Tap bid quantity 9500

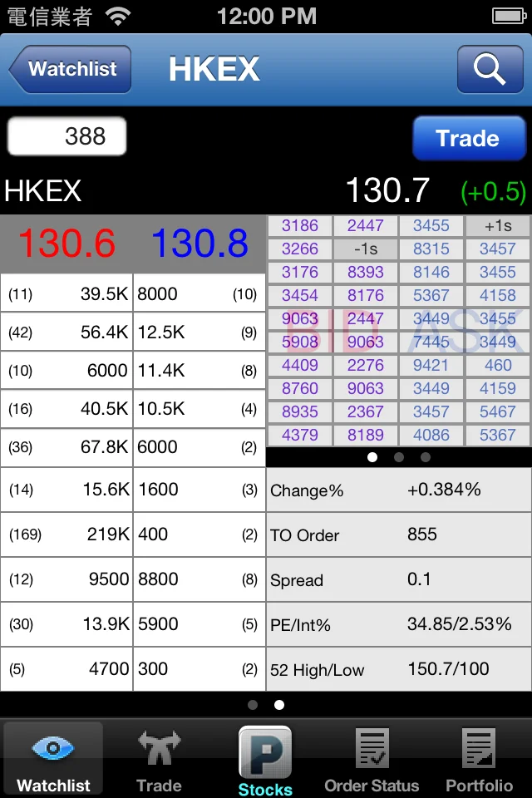click(x=109, y=579)
